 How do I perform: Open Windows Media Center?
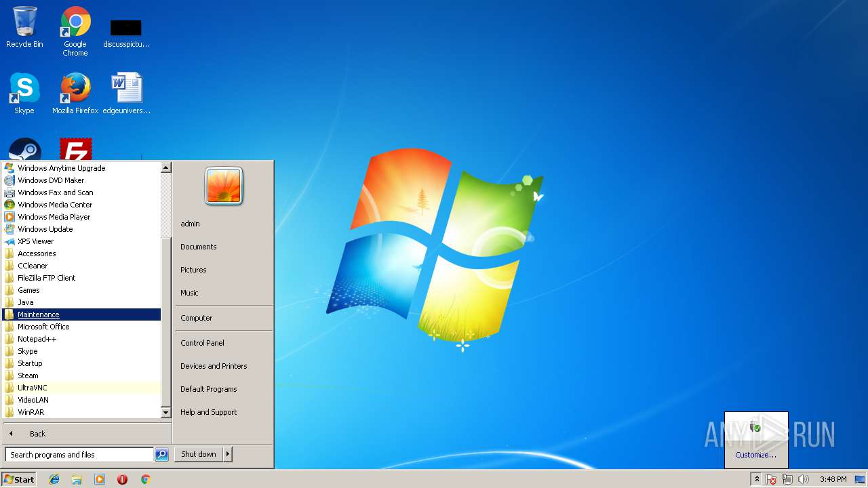81,205
